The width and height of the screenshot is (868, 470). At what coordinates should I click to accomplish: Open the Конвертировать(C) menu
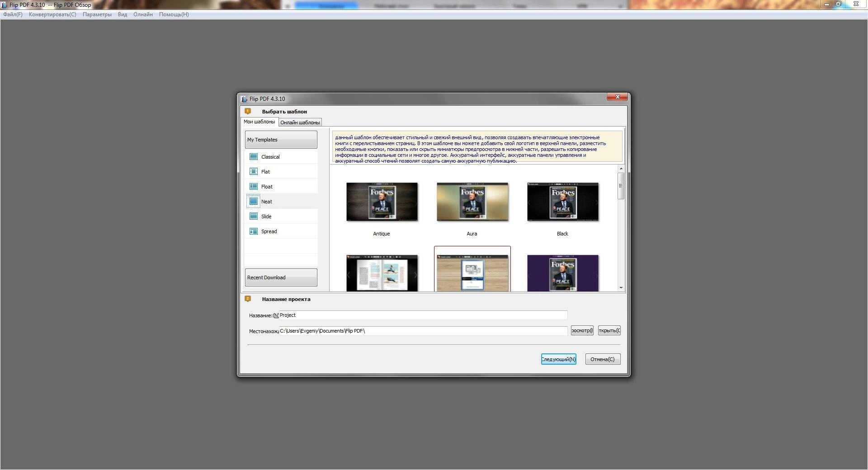coord(52,14)
